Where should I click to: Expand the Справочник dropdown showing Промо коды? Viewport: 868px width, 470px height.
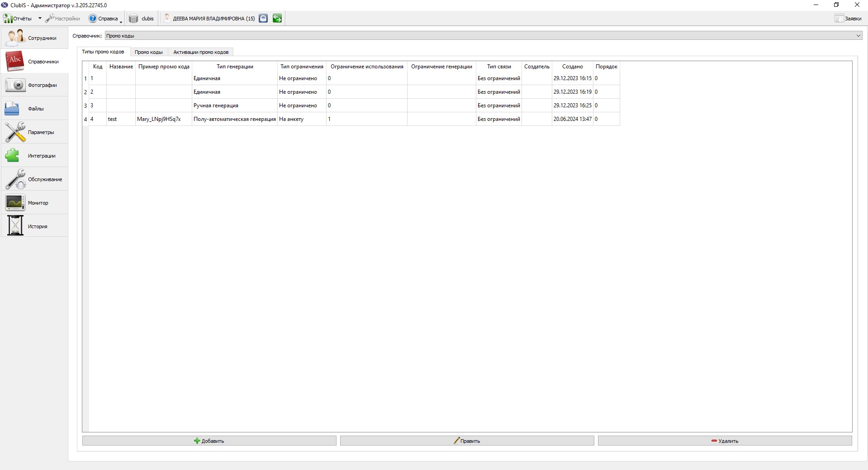point(484,36)
